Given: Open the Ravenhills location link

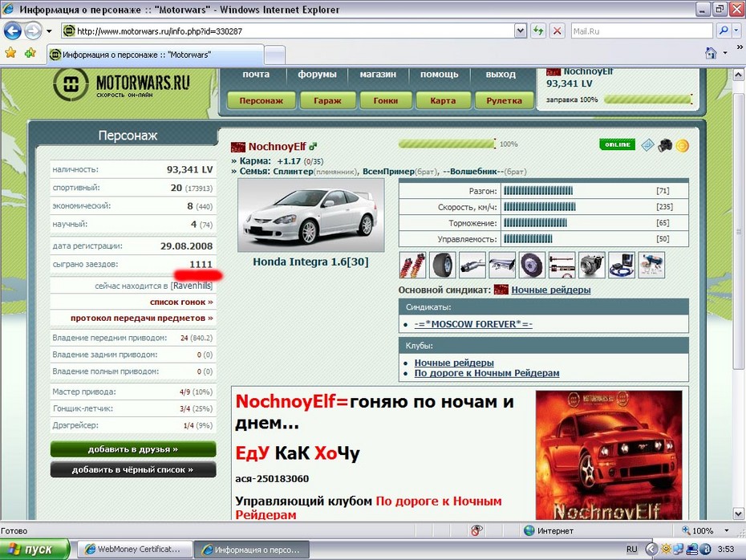Looking at the screenshot, I should click(192, 286).
